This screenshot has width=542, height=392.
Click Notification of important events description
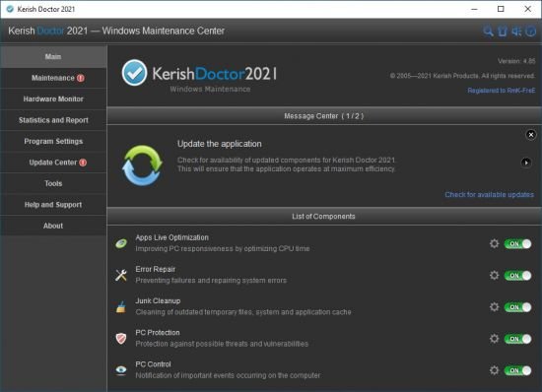coord(228,375)
